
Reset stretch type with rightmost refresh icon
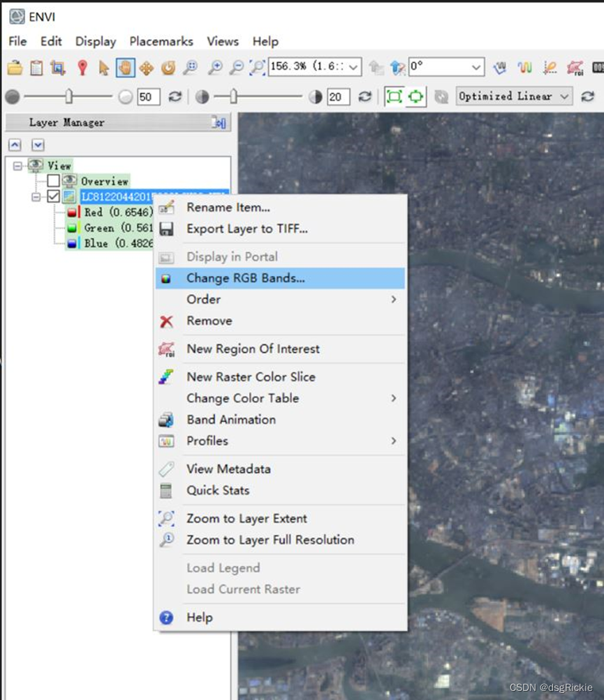click(x=587, y=96)
